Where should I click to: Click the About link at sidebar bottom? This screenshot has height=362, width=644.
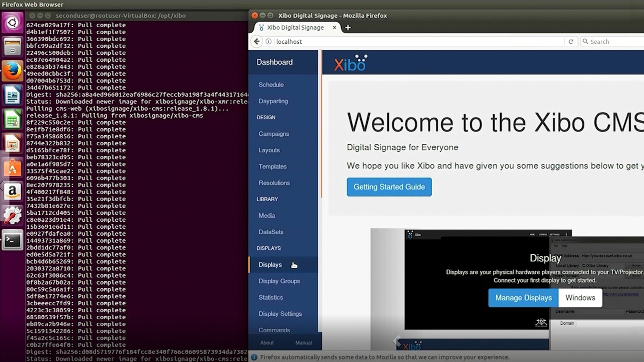[267, 343]
